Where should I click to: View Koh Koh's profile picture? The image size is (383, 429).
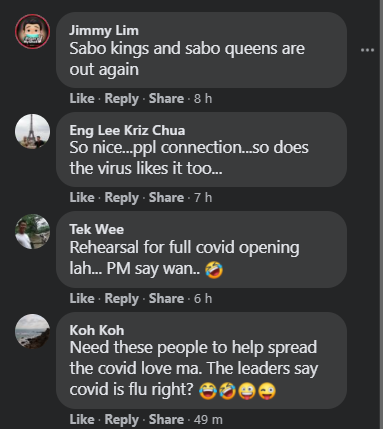(x=32, y=331)
